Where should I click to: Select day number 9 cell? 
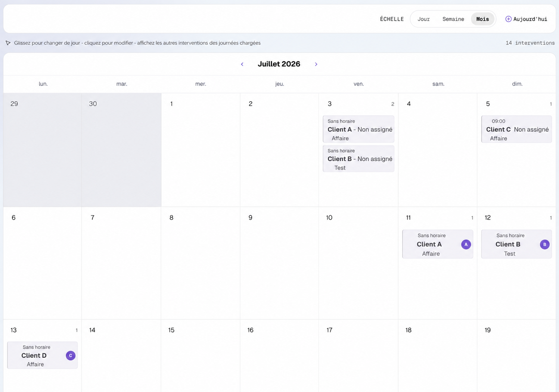pyautogui.click(x=279, y=263)
